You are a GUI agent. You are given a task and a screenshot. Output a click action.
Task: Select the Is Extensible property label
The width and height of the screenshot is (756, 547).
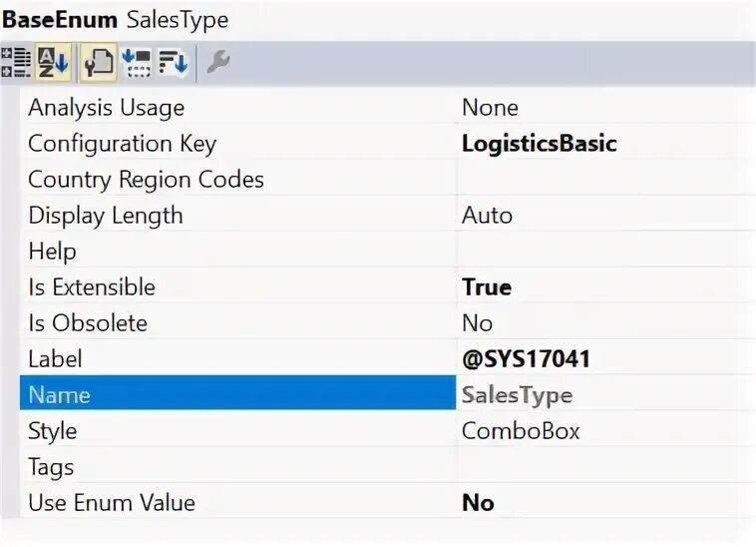[92, 287]
